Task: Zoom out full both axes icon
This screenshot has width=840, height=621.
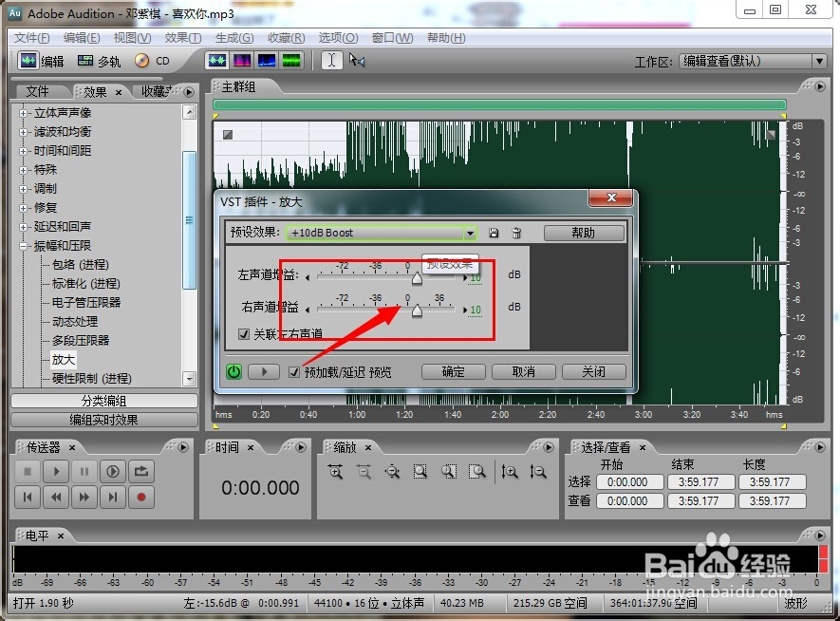Action: [x=393, y=472]
